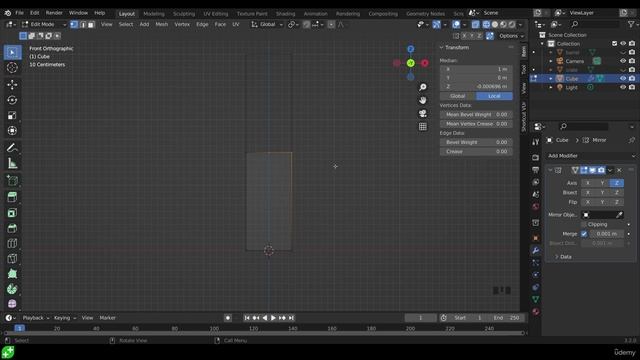Open Output properties tab icon
Viewport: 640px width, 360px height.
[x=536, y=170]
